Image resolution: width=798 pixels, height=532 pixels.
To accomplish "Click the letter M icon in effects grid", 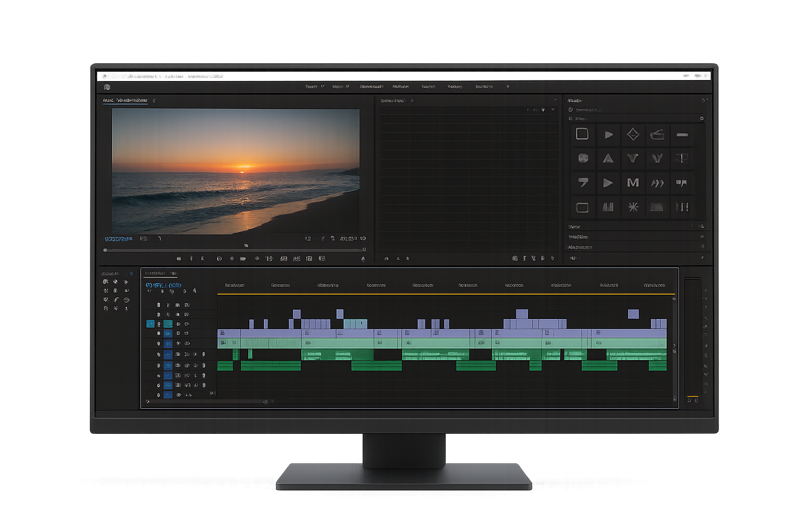I will 633,183.
